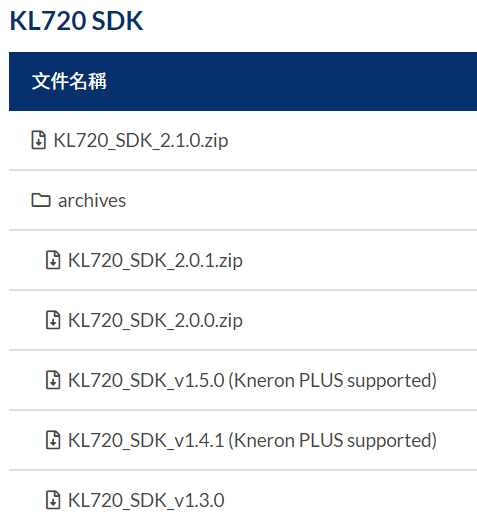Select the KL720_SDK_2.1.0.zip table row
This screenshot has height=521, width=477.
tap(243, 140)
